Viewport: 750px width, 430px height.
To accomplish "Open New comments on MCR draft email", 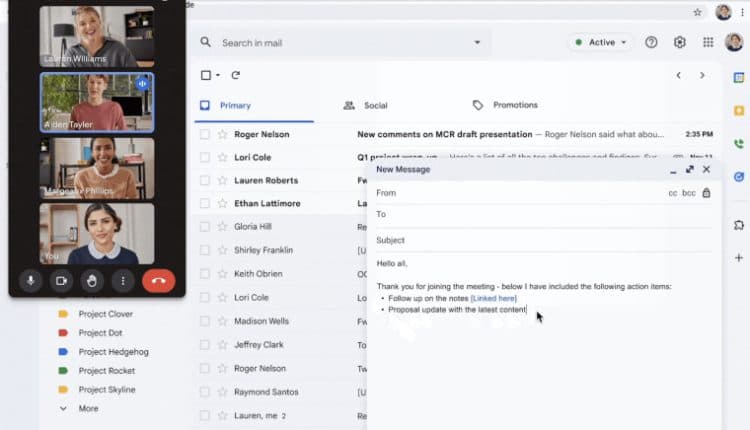I will click(x=444, y=134).
